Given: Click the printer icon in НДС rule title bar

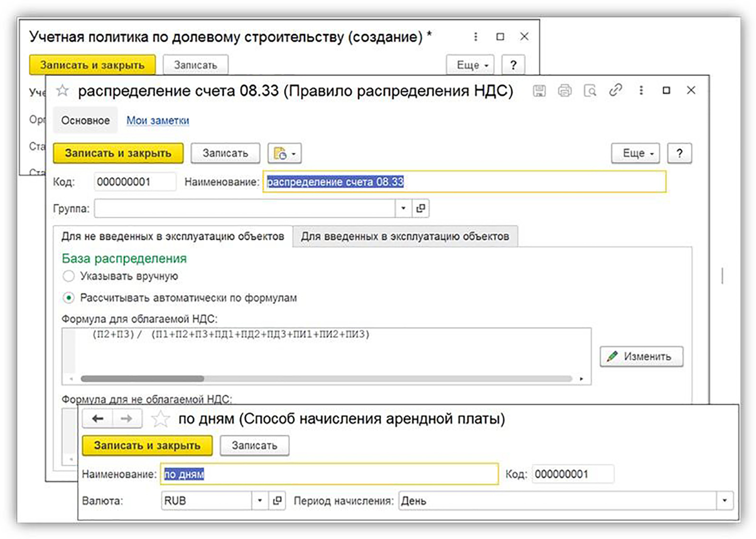Looking at the screenshot, I should pyautogui.click(x=564, y=90).
